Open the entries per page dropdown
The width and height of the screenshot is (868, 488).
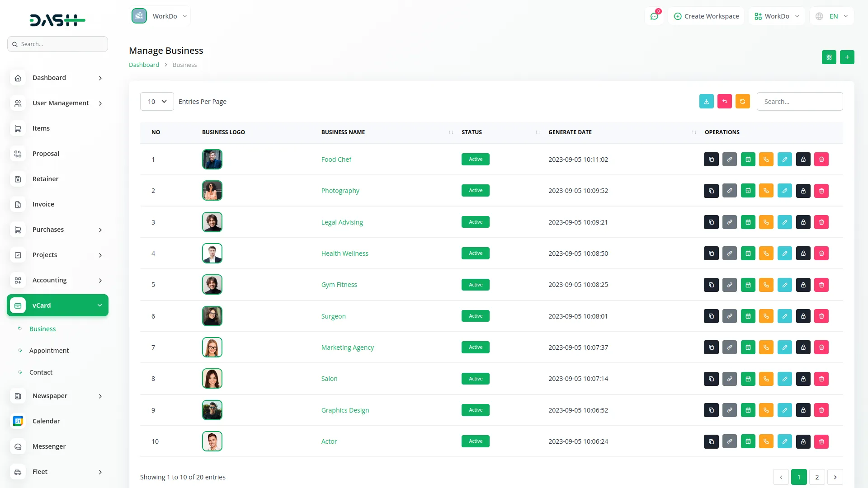[x=157, y=102]
